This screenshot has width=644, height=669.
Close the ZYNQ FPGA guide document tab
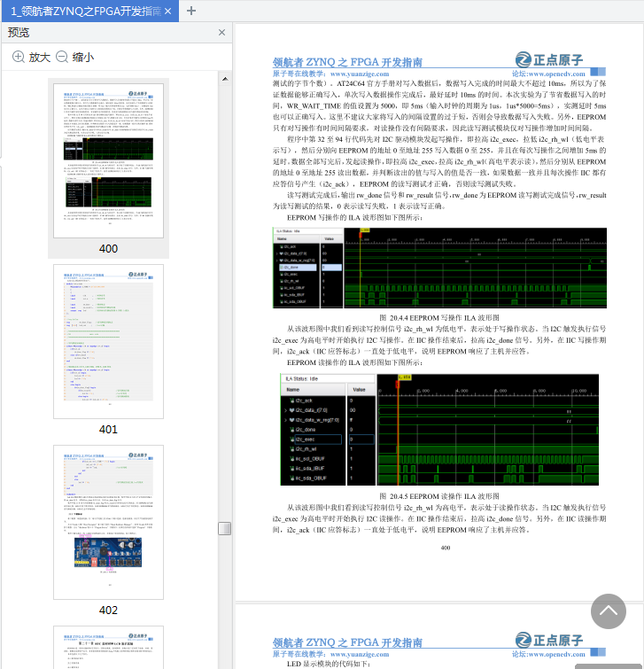pyautogui.click(x=168, y=12)
